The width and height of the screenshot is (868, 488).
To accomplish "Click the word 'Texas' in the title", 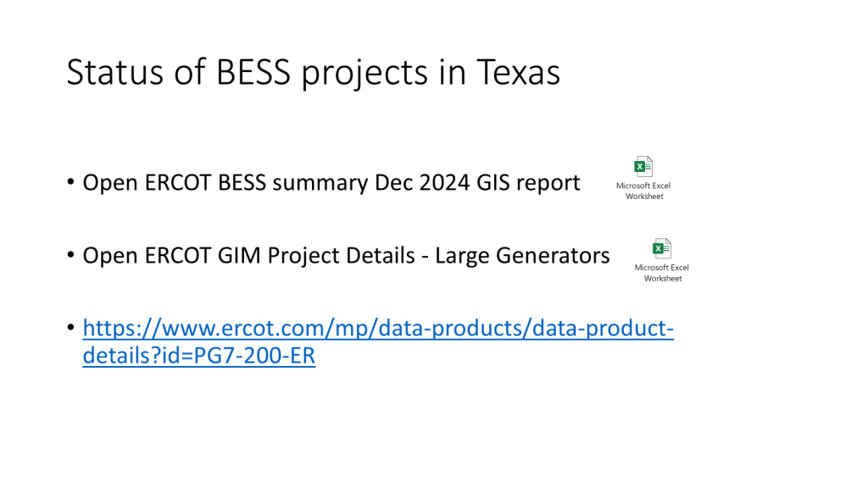I will coord(517,74).
